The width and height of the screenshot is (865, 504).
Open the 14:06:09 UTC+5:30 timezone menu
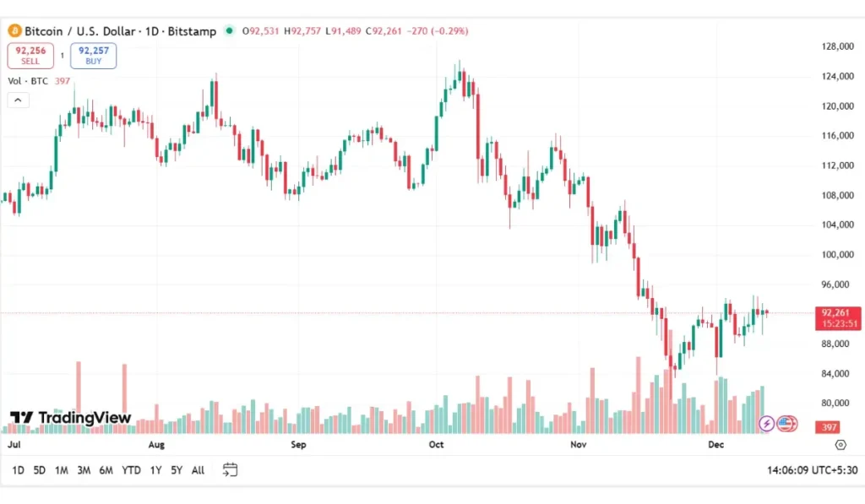813,470
